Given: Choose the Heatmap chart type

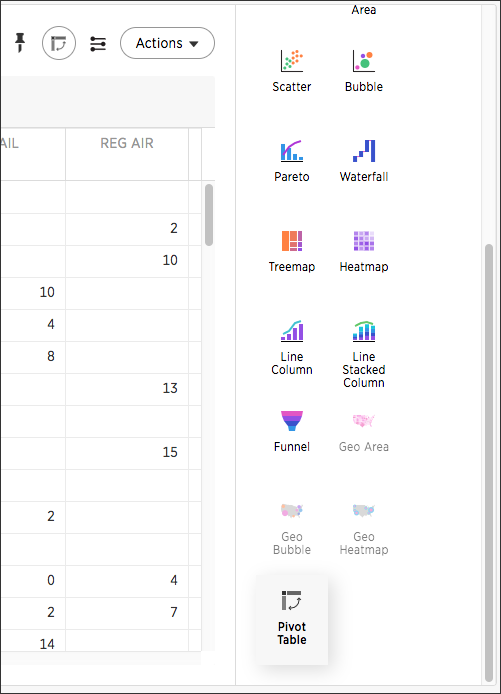Looking at the screenshot, I should click(364, 251).
